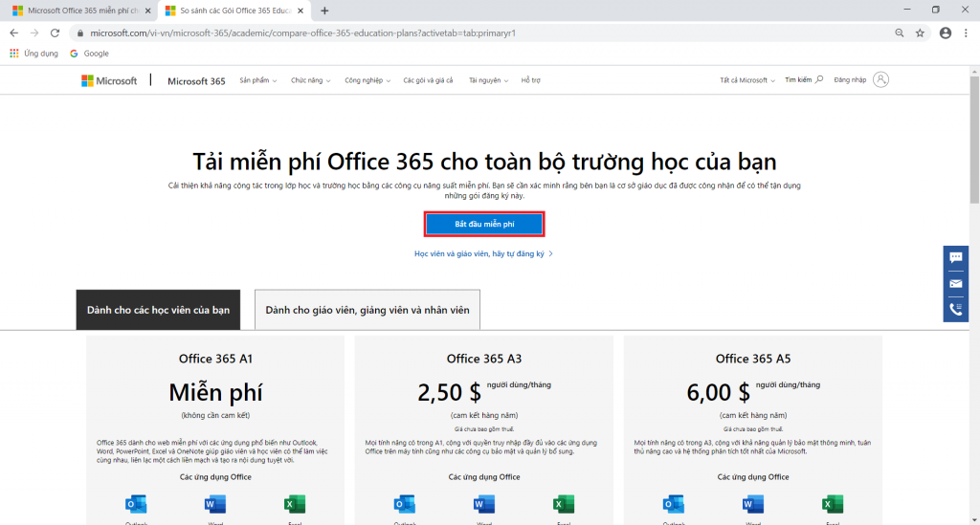
Task: Click the browser forward arrow
Action: pos(34,33)
